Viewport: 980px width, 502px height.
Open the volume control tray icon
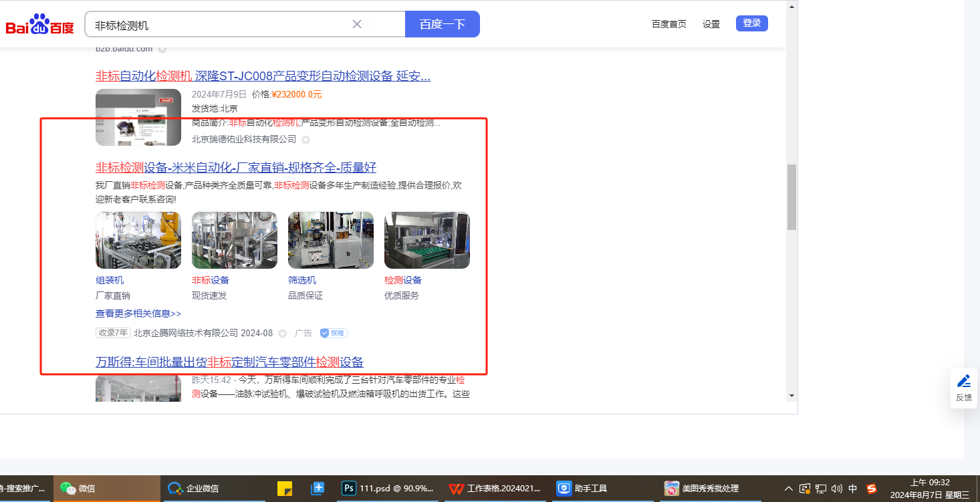pos(836,489)
